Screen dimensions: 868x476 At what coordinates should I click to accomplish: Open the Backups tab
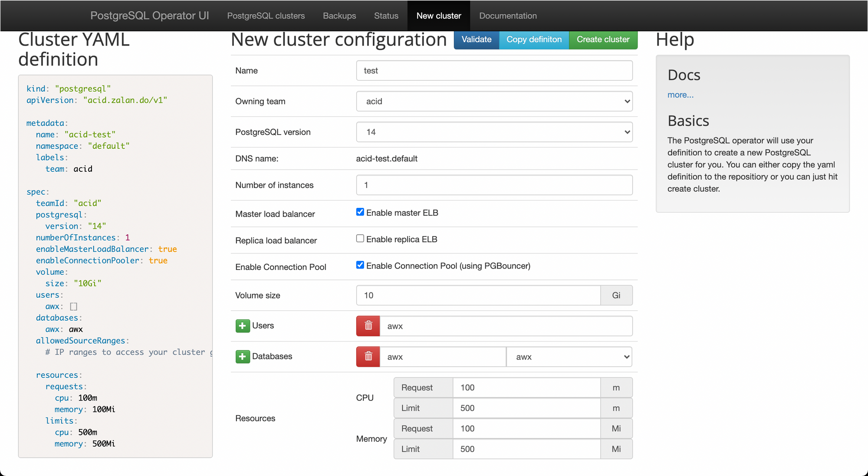[x=339, y=16]
